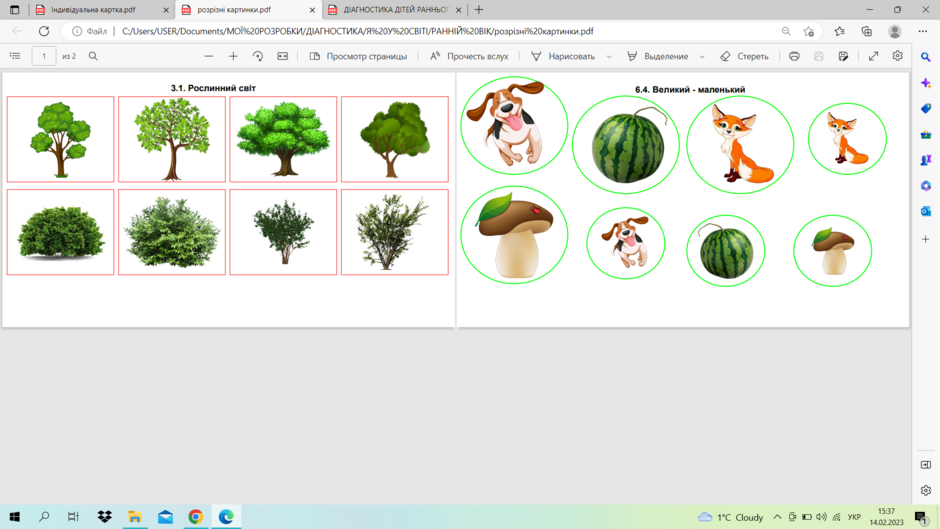Open the address bar zoom indicator
Image resolution: width=940 pixels, height=529 pixels.
786,31
